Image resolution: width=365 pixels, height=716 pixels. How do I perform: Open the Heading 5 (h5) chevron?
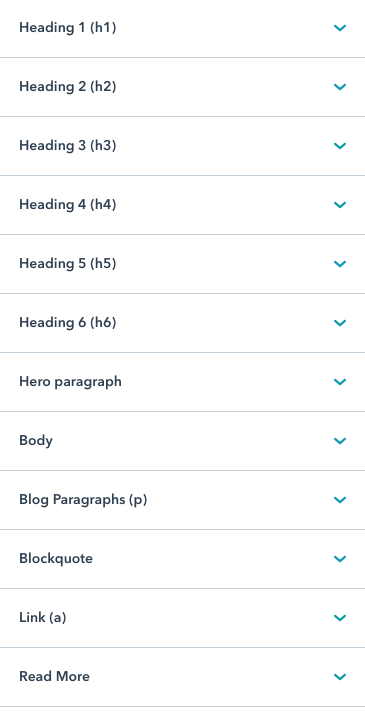[340, 263]
